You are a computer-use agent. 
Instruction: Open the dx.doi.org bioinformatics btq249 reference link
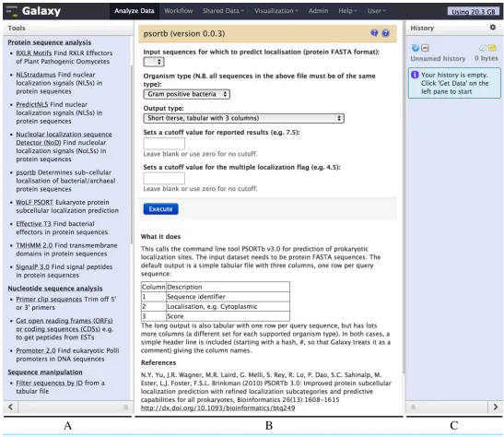218,408
